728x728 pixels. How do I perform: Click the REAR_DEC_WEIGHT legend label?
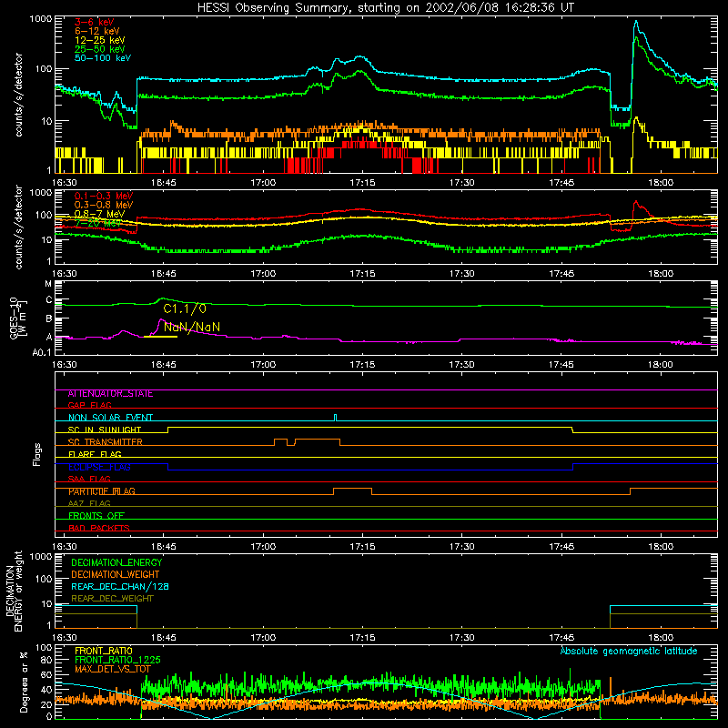coord(112,599)
